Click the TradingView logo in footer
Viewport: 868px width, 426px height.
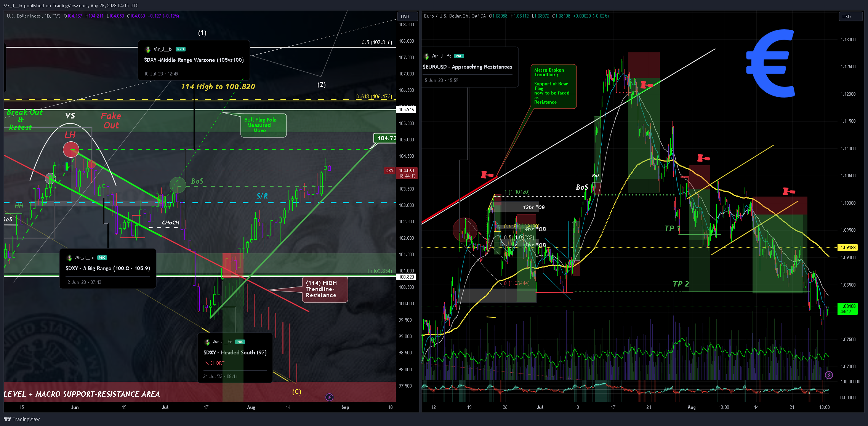(x=22, y=419)
